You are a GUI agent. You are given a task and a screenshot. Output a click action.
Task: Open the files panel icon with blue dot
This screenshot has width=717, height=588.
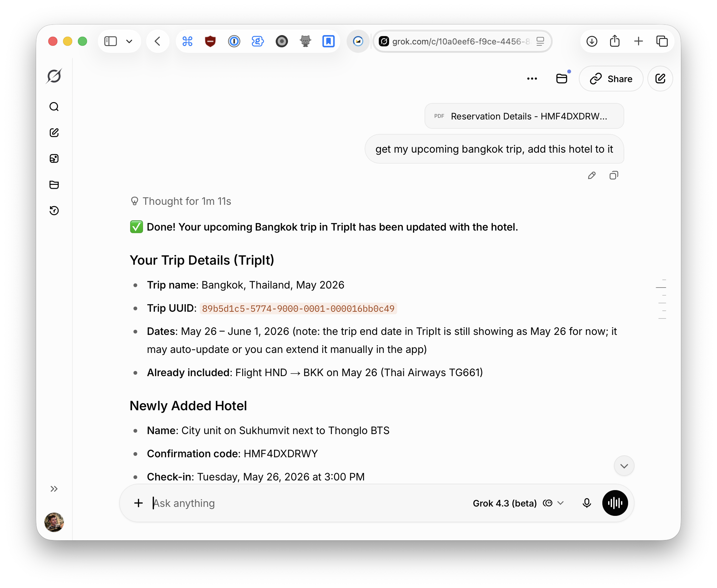point(562,79)
